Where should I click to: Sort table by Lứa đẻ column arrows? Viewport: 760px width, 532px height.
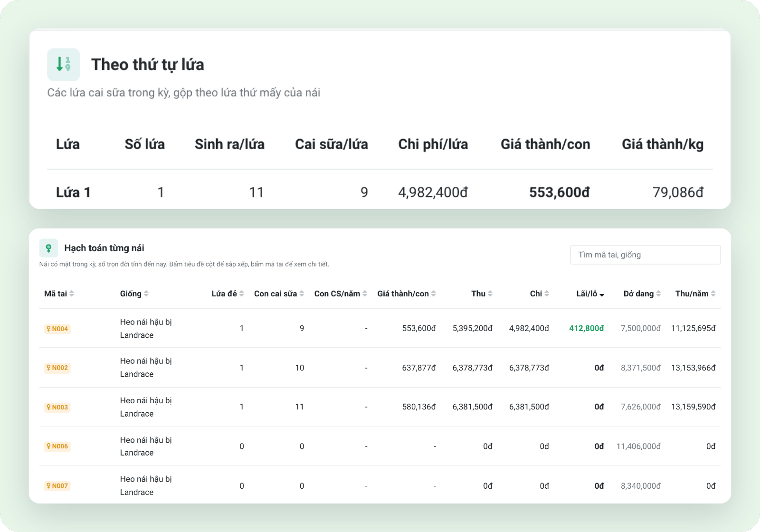click(242, 294)
